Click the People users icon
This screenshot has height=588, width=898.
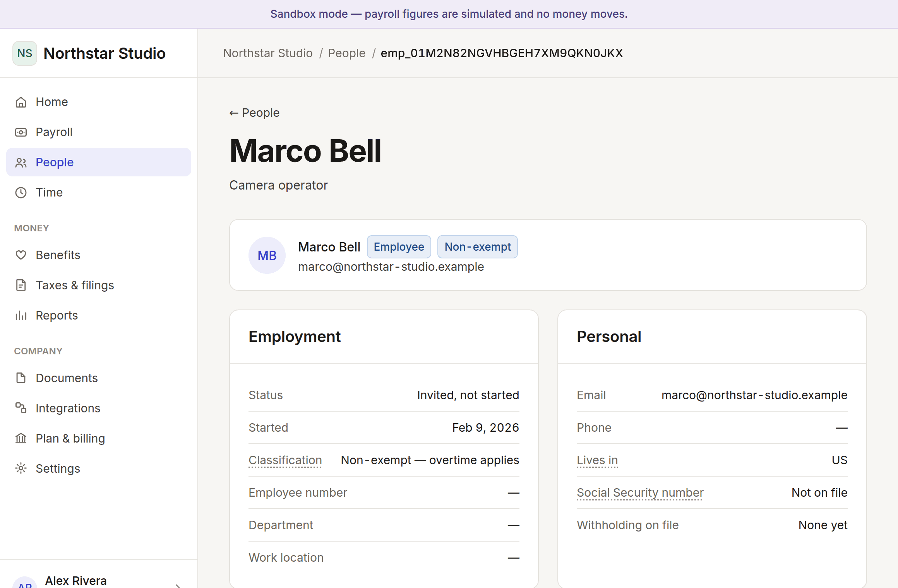point(21,162)
